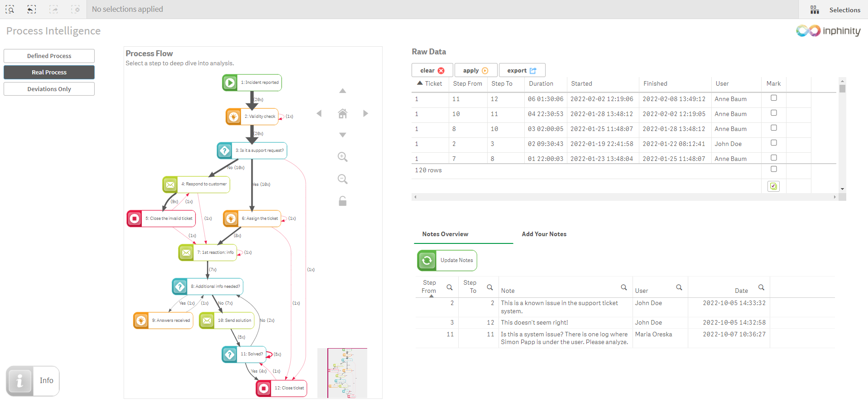868x403 pixels.
Task: Sort notes by Step From column
Action: [429, 287]
